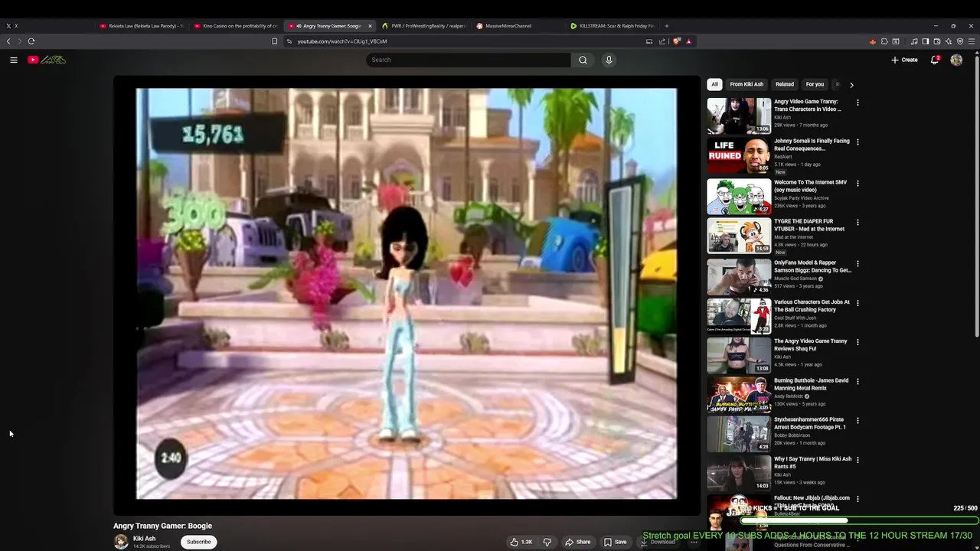Click the Share button
This screenshot has width=980, height=551.
pos(578,542)
